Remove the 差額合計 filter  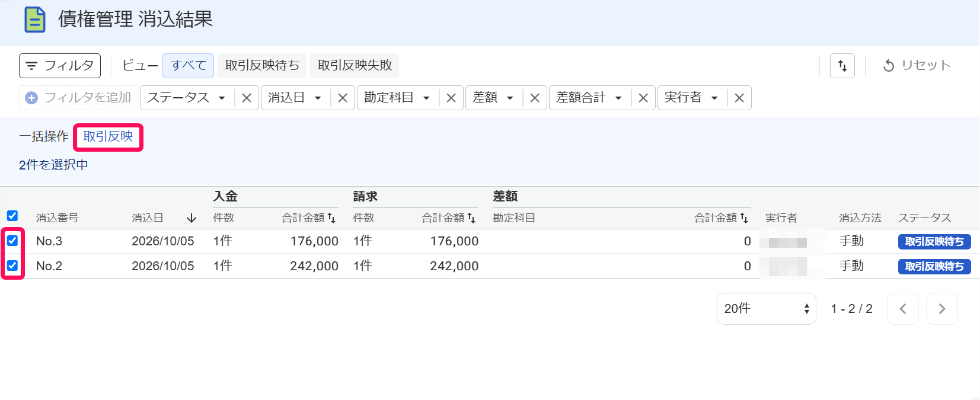click(x=643, y=98)
